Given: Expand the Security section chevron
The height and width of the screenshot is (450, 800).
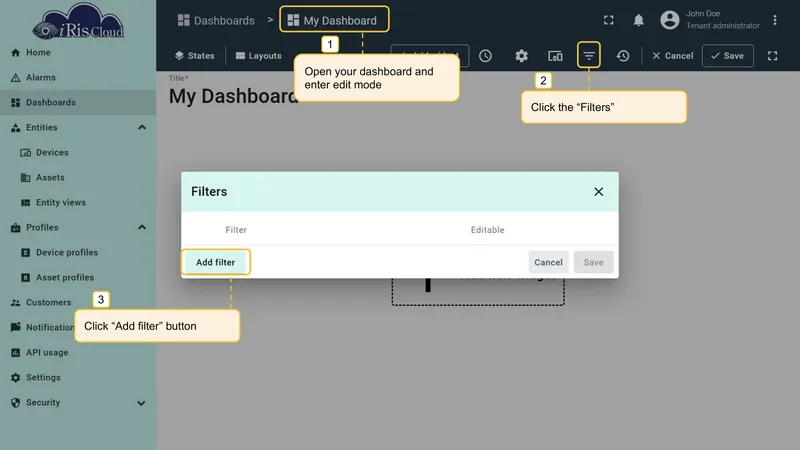Looking at the screenshot, I should (141, 403).
